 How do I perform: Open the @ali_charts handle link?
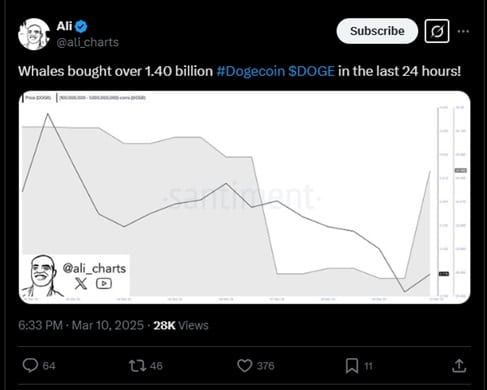pos(88,42)
